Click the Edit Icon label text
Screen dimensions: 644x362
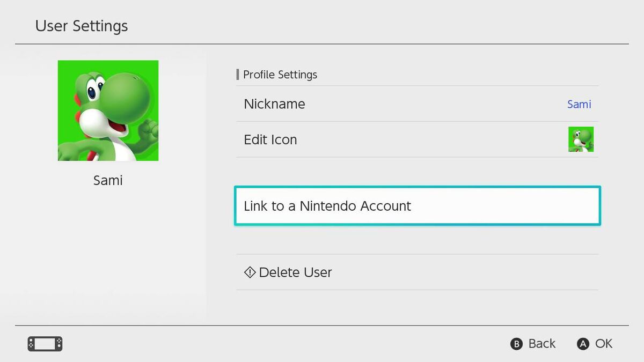270,139
